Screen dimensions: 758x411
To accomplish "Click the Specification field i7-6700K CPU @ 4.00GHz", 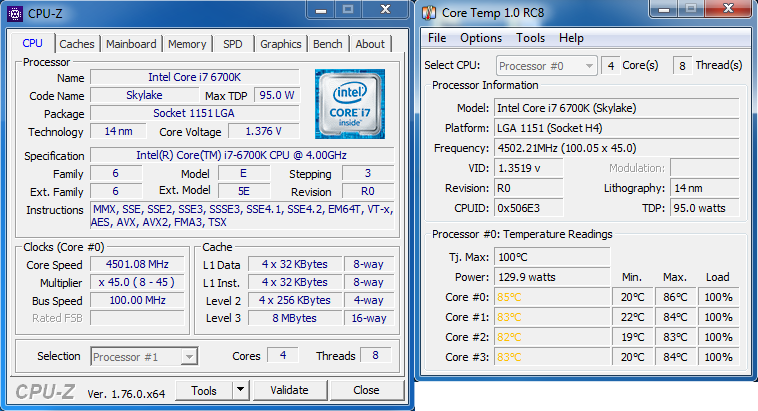I will (242, 155).
